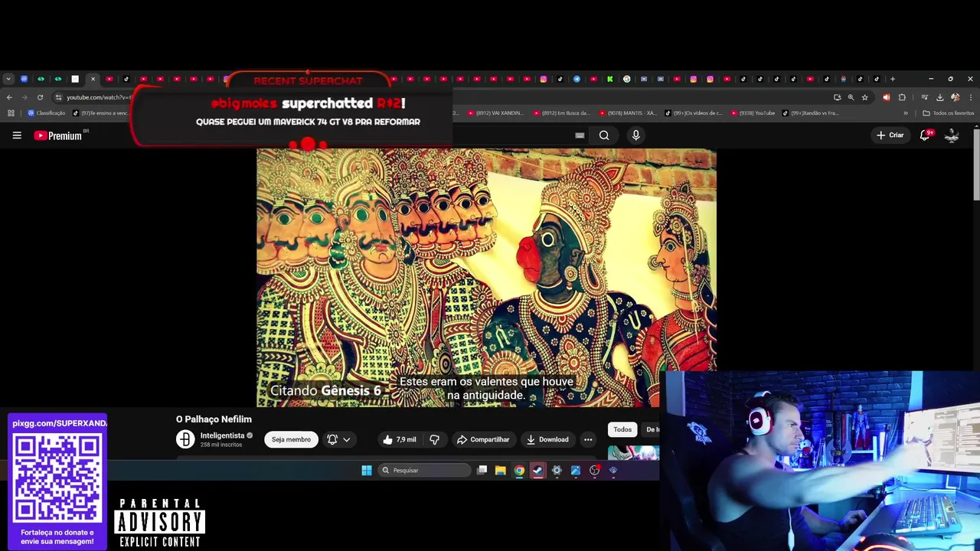Open the account avatar menu
The image size is (980, 551).
(x=952, y=135)
